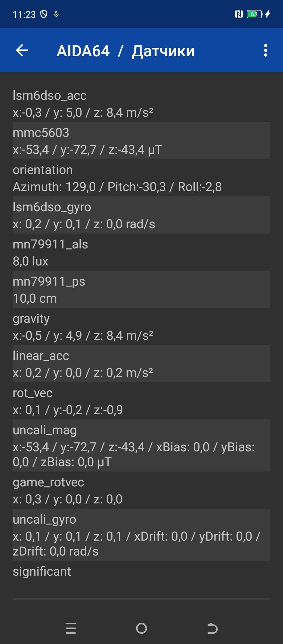This screenshot has height=644, width=283.
Task: Open recent apps with navigation menu button
Action: [71, 628]
